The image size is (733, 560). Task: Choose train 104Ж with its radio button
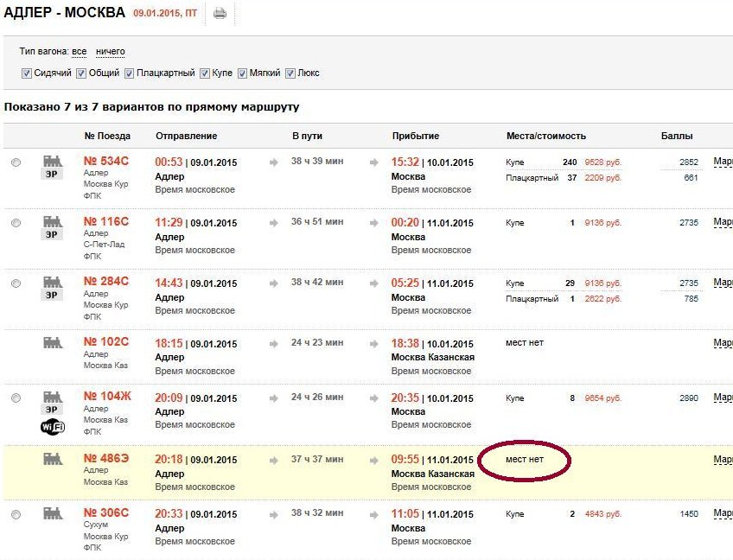click(16, 398)
